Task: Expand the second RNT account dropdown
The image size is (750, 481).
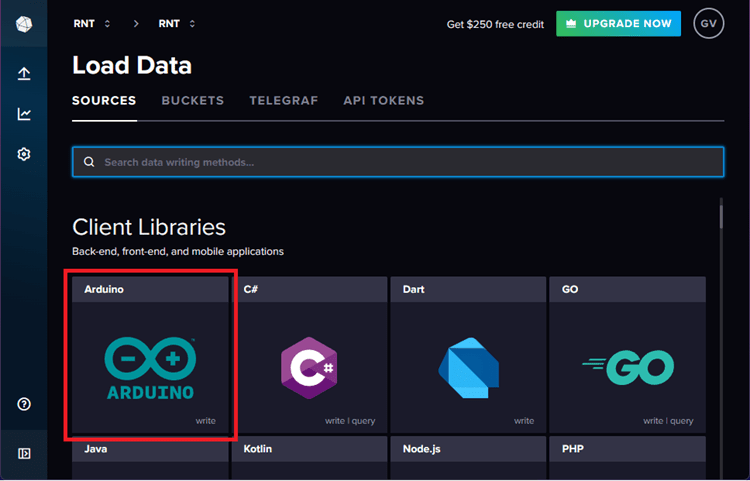Action: tap(177, 23)
